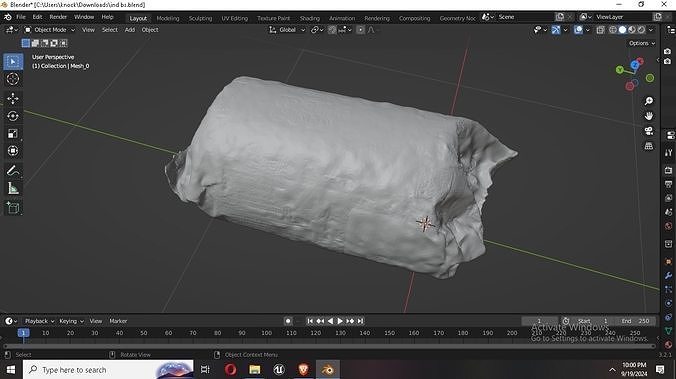The image size is (676, 379).
Task: Open Global transform orientation dropdown
Action: tap(287, 30)
